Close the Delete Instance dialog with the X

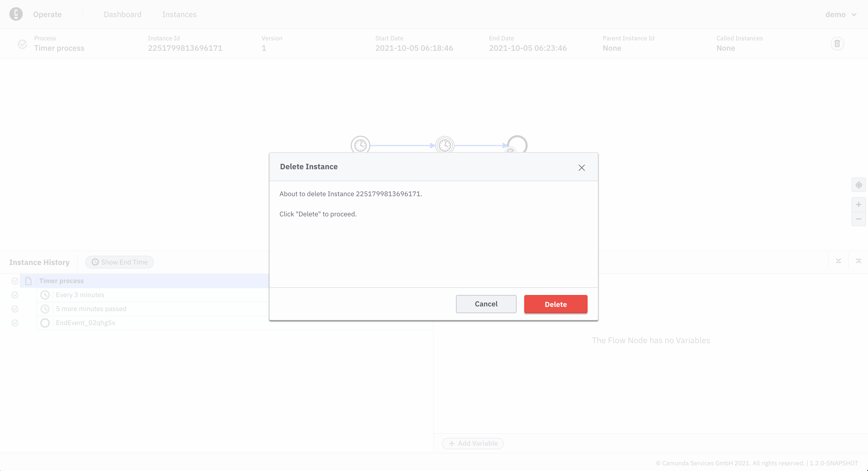(582, 167)
